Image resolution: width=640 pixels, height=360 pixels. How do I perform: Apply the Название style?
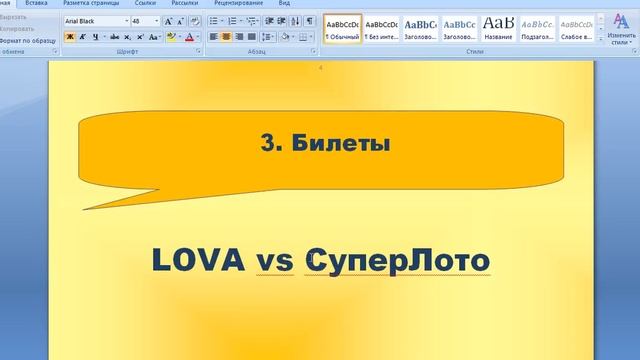[x=498, y=29]
